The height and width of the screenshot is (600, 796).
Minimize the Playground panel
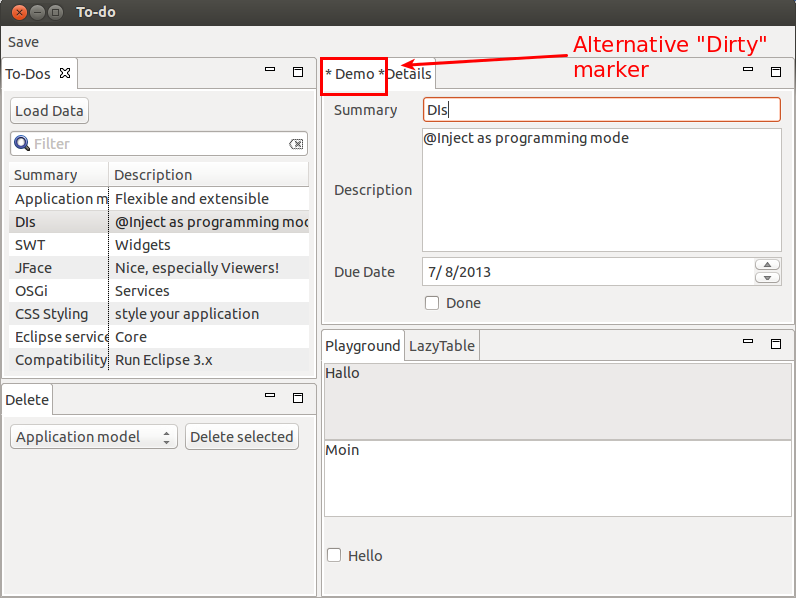pos(748,342)
